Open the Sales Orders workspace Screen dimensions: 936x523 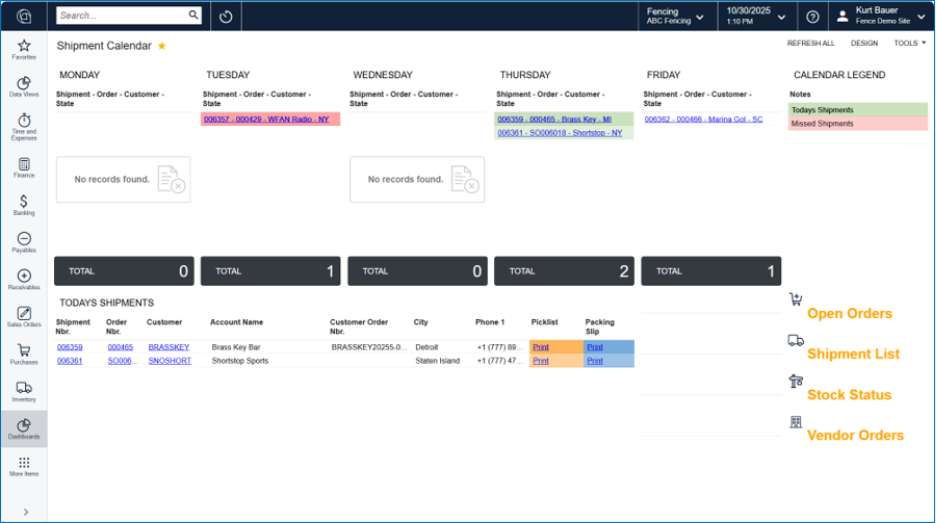[x=24, y=317]
